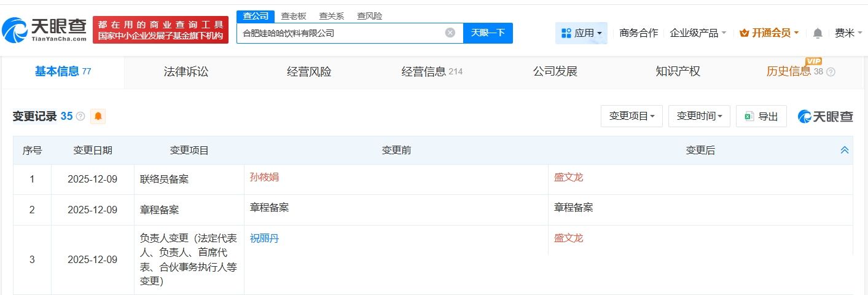Click the orange alert bell beside 变更记录
Screen dimensions: 868x295
pyautogui.click(x=98, y=116)
